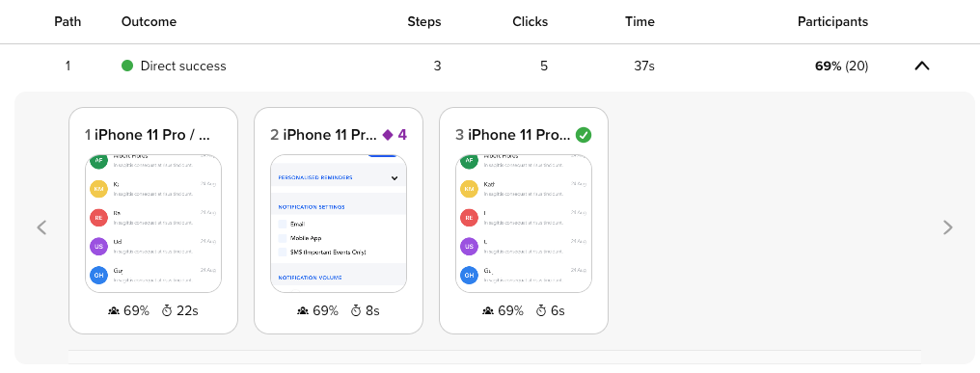Open step 3 iPhone 11 Pro screen thumbnail

click(x=524, y=224)
